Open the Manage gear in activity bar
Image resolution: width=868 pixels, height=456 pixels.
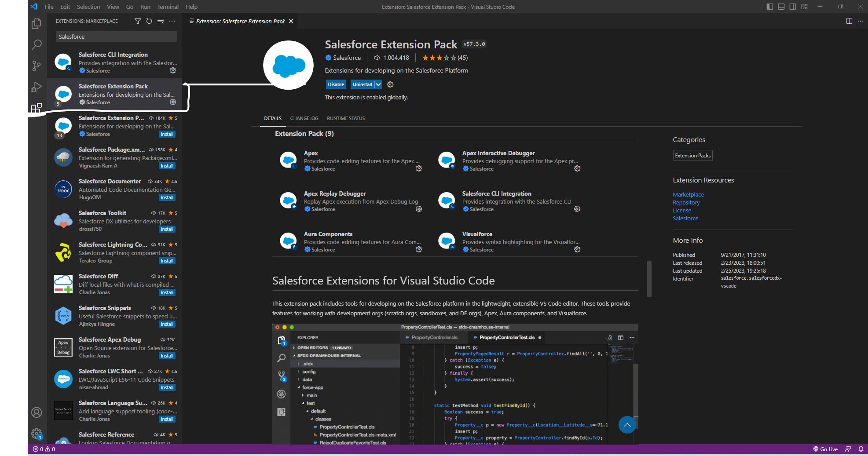pyautogui.click(x=37, y=434)
